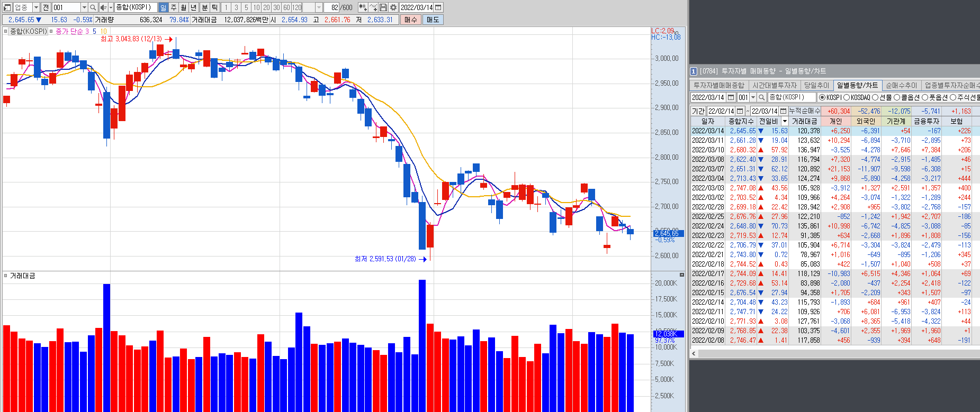Image resolution: width=980 pixels, height=412 pixels.
Task: Select the 5 interval button
Action: coord(246,7)
